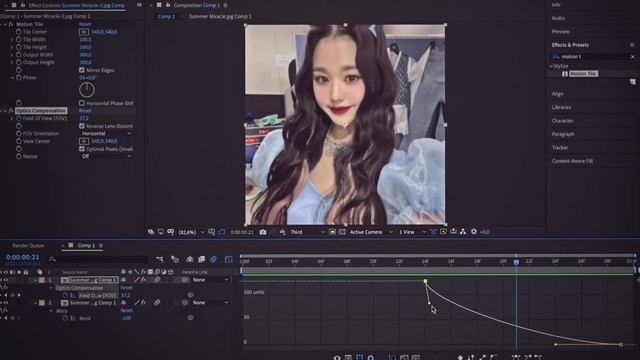Click the show channel icon in viewer footer
Image resolution: width=640 pixels, height=360 pixels.
(282, 232)
